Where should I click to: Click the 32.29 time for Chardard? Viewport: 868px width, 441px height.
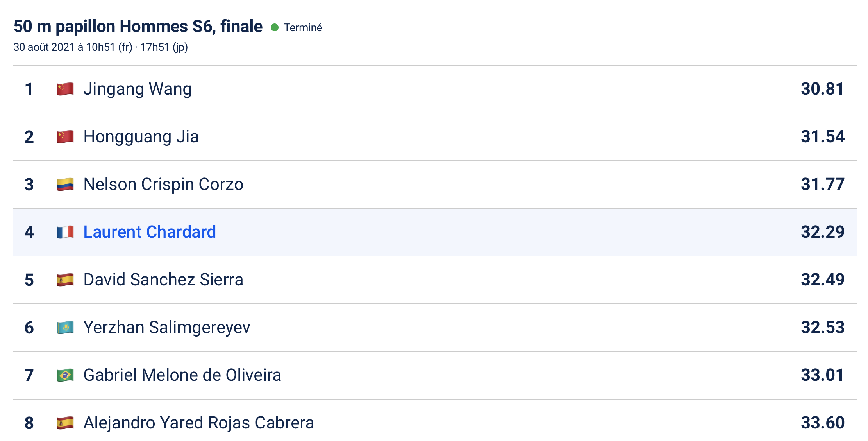tap(823, 232)
